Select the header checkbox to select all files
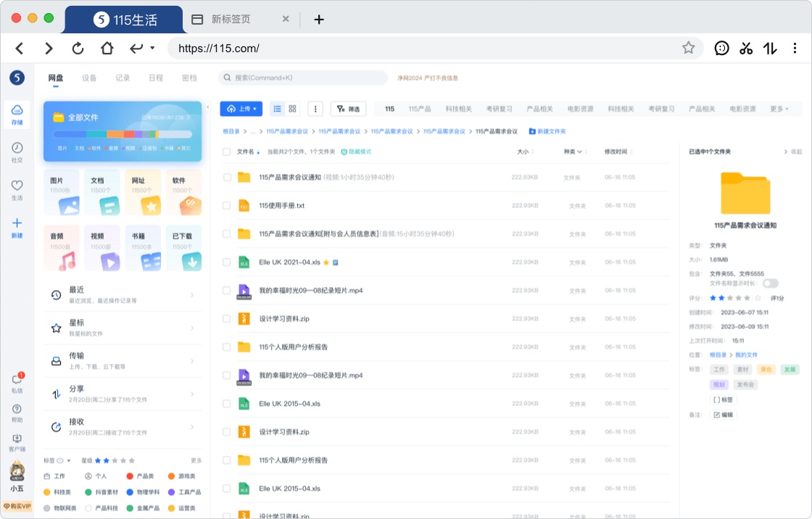The image size is (812, 519). [x=227, y=151]
